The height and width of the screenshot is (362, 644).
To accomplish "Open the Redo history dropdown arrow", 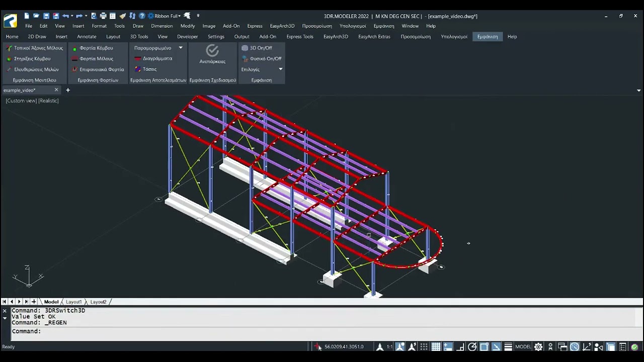I will click(x=86, y=16).
